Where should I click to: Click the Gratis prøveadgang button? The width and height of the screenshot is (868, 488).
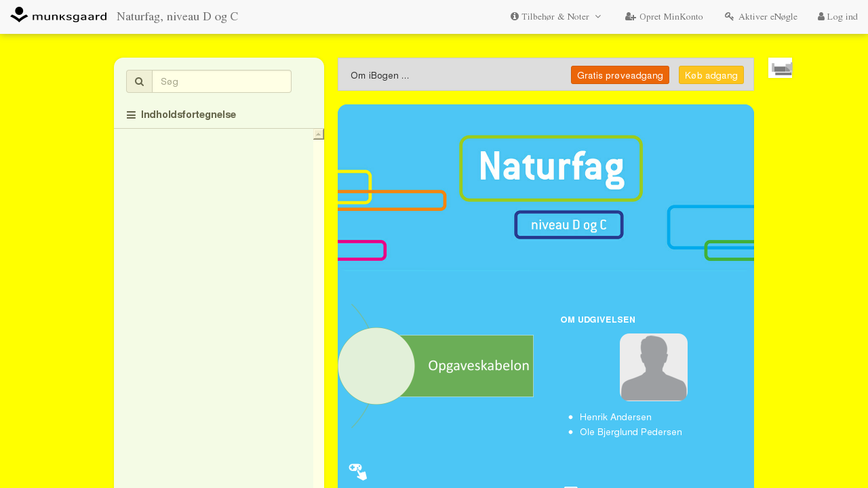620,75
